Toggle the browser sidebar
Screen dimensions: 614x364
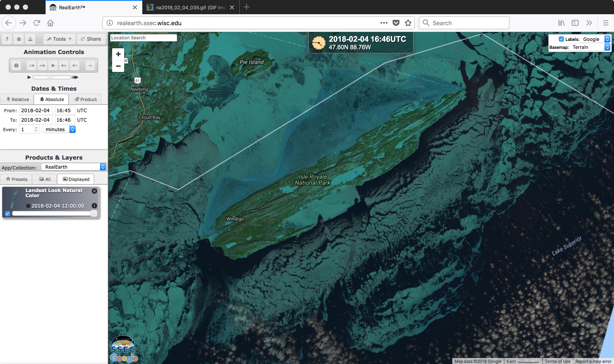coord(575,23)
